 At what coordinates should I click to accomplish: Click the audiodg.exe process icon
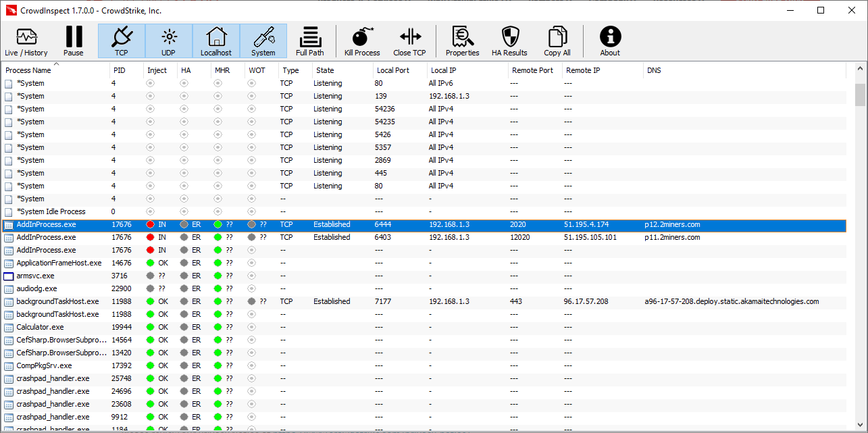9,288
